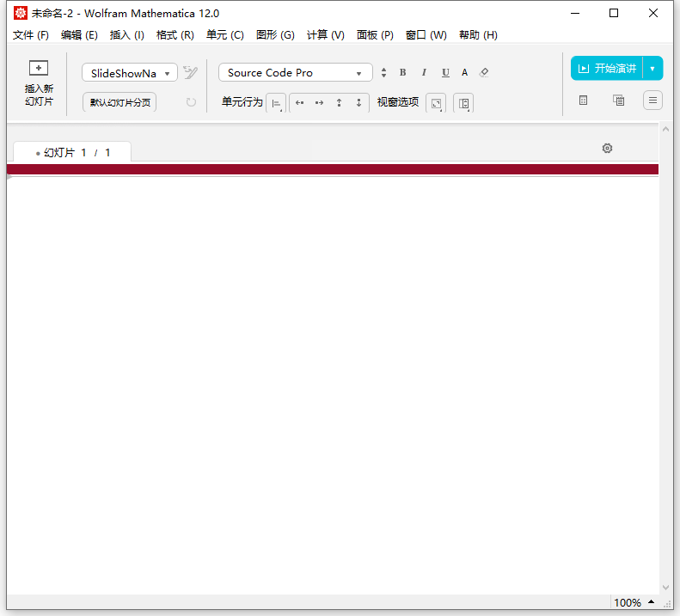Open the 窗口 (W) menu

(426, 35)
